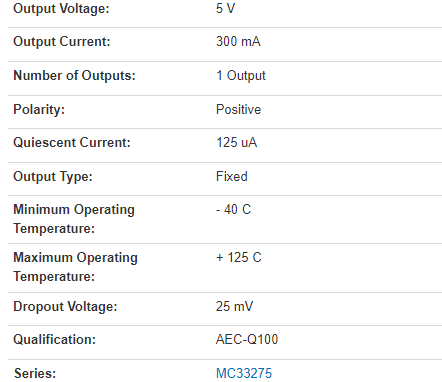The image size is (442, 382).
Task: Click the 1 Output value
Action: click(241, 76)
